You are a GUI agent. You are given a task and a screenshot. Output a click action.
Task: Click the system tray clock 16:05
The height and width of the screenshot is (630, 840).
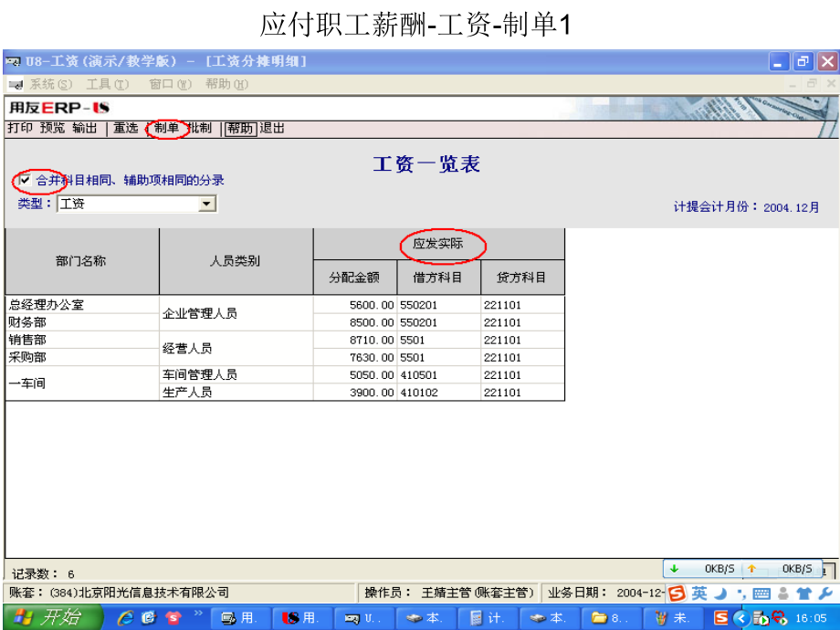coord(811,618)
